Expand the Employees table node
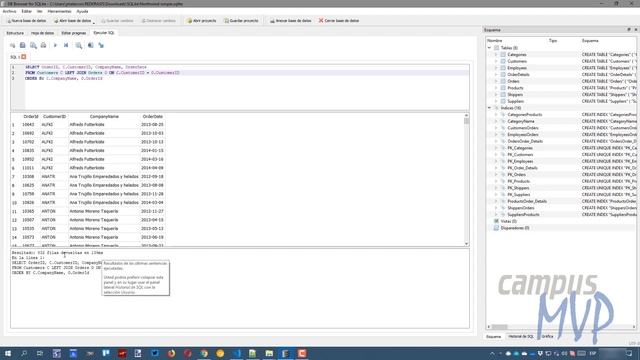Image resolution: width=640 pixels, height=360 pixels. (496, 68)
